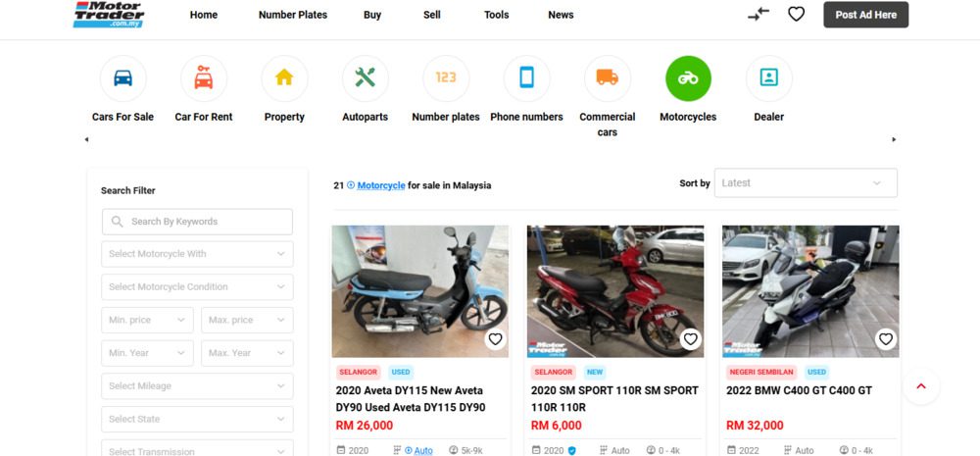Click the Search Filter heading
This screenshot has height=456, width=980.
pyautogui.click(x=128, y=191)
